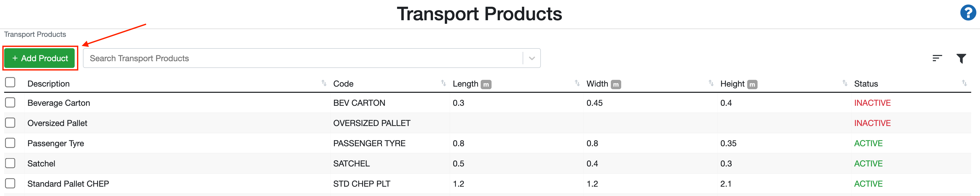Open help using the blue question mark icon
The height and width of the screenshot is (196, 980).
coord(969,12)
